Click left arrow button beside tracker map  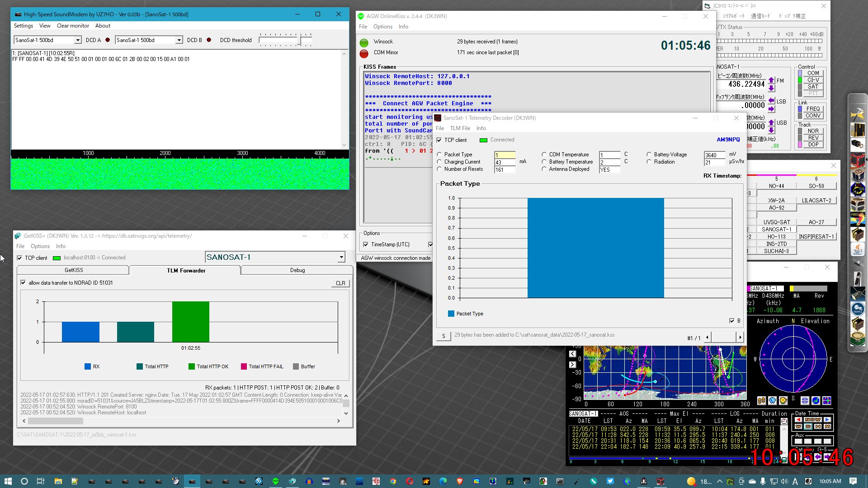[573, 354]
